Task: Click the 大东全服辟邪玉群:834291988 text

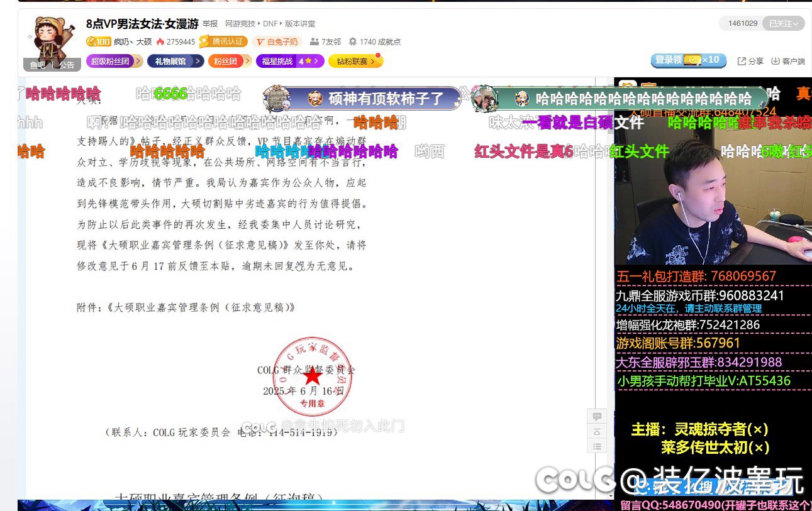Action: coord(699,362)
